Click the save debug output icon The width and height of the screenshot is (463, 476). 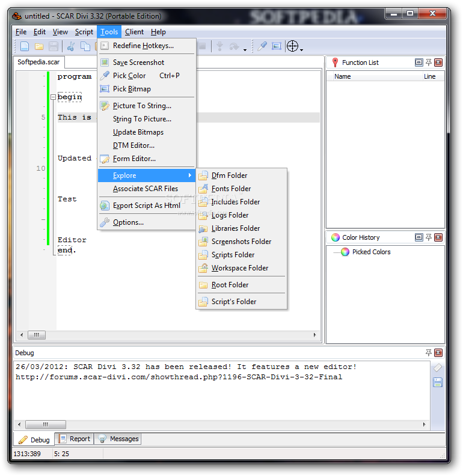click(x=438, y=382)
